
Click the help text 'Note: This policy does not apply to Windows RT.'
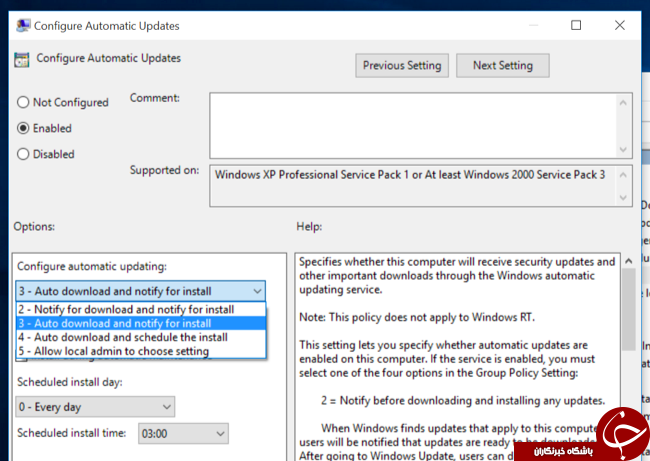coord(417,318)
